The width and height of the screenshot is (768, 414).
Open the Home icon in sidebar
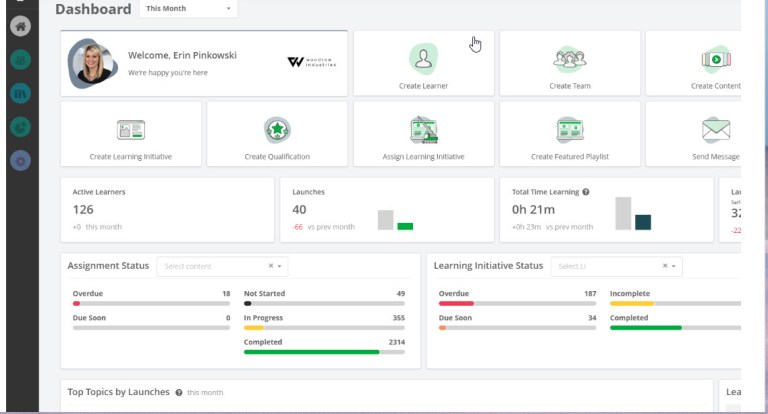(20, 27)
